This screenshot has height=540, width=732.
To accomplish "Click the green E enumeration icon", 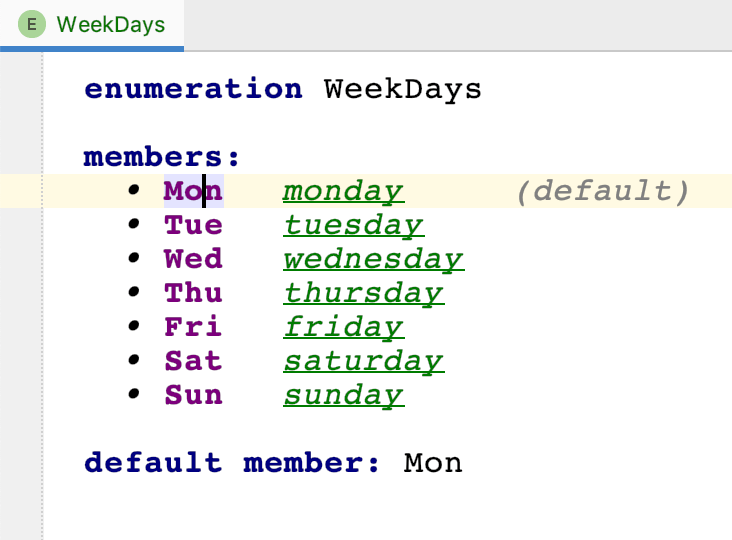I will point(33,24).
